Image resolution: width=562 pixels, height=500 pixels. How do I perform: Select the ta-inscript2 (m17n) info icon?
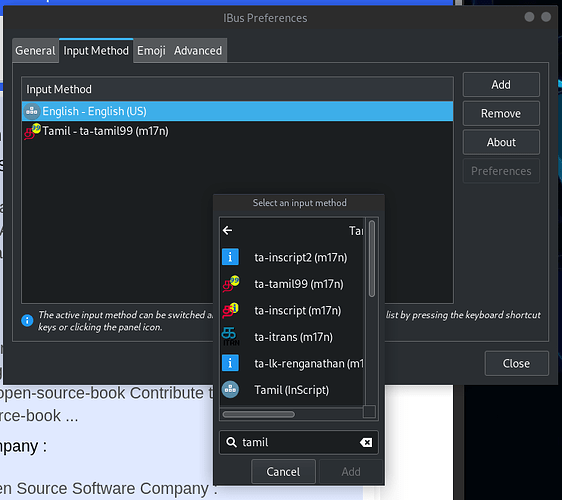pos(230,257)
